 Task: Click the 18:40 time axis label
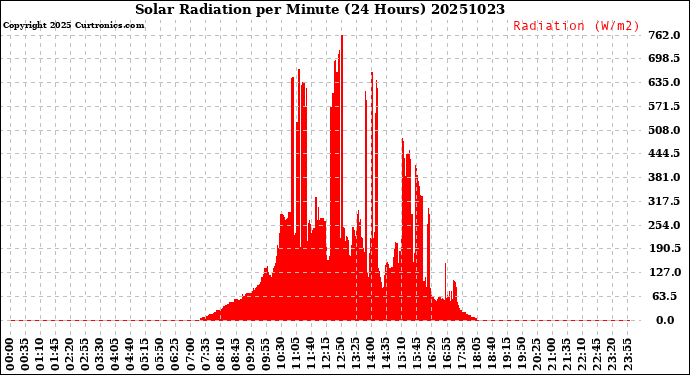click(x=491, y=355)
